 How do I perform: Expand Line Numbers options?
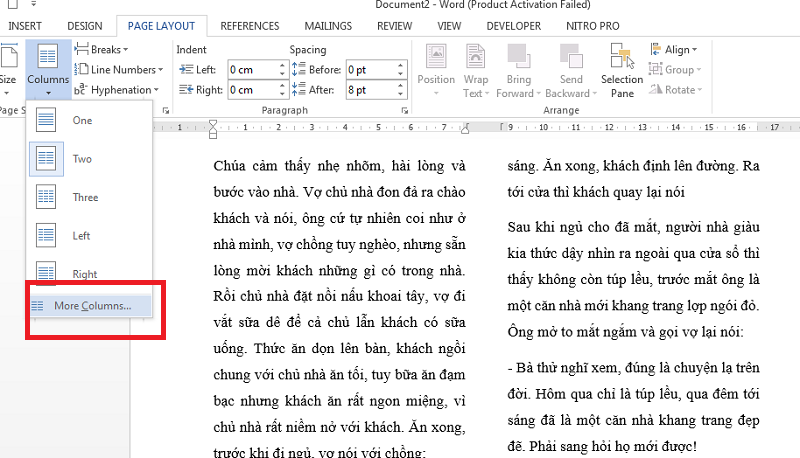coord(118,69)
